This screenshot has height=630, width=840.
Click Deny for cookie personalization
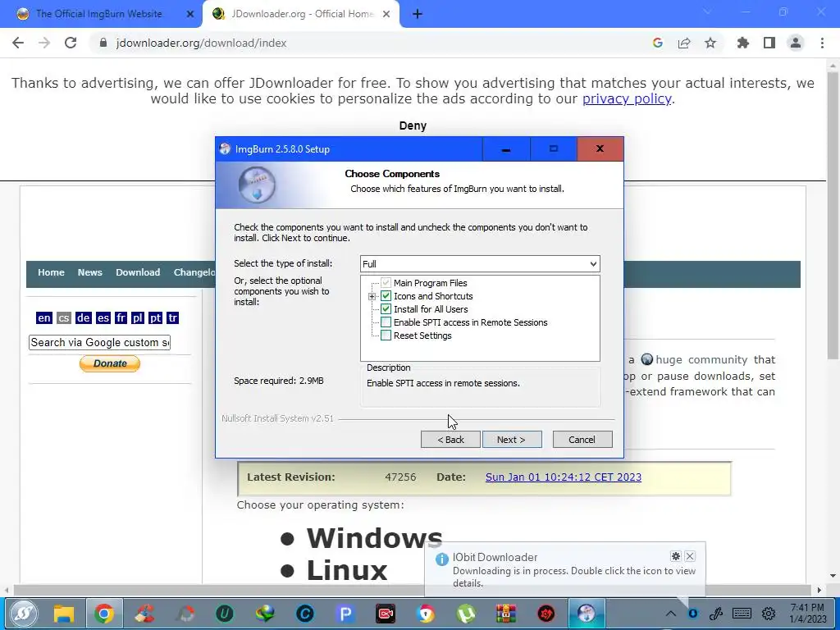[413, 126]
